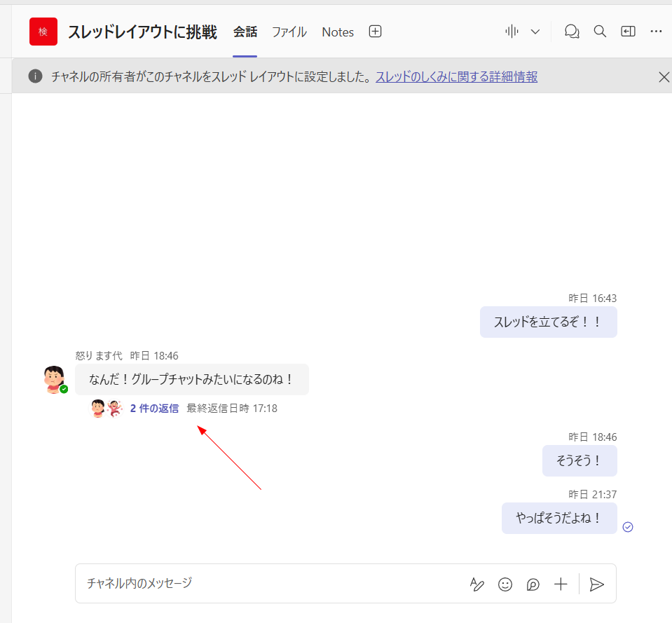
Task: Click the 昨日 16:43 timestamp
Action: 592,299
